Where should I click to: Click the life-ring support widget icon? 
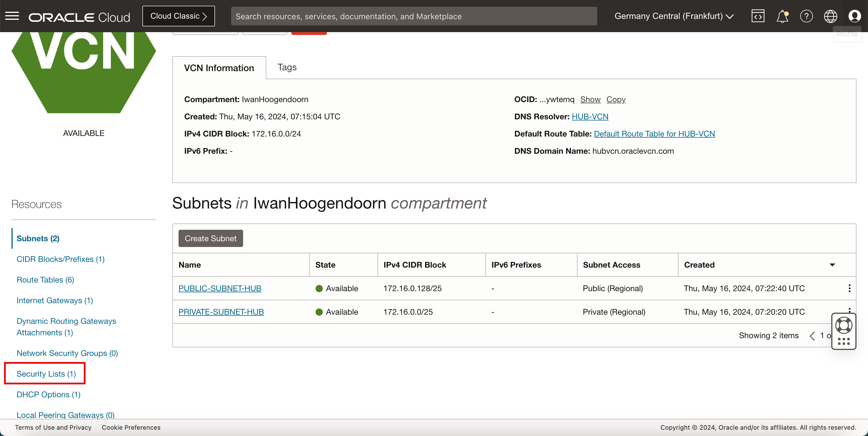[x=843, y=325]
